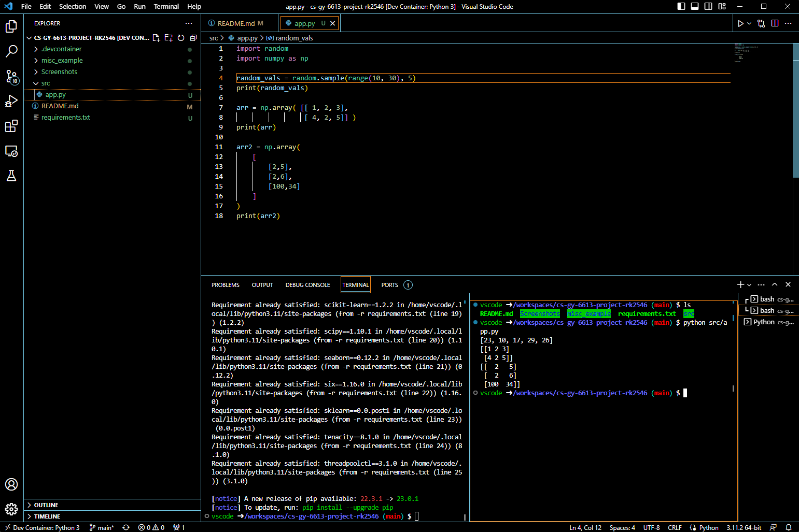The height and width of the screenshot is (532, 799).
Task: Synchronize changes in status bar
Action: (126, 527)
